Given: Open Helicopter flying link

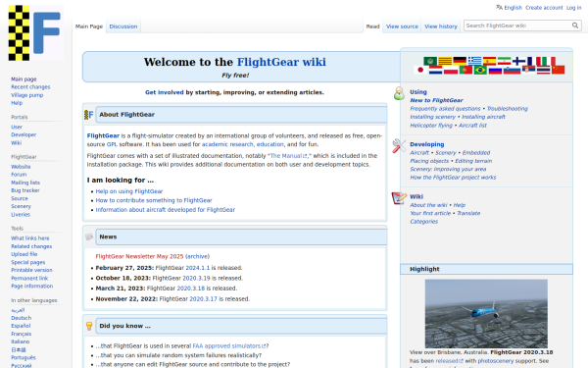Looking at the screenshot, I should [431, 126].
